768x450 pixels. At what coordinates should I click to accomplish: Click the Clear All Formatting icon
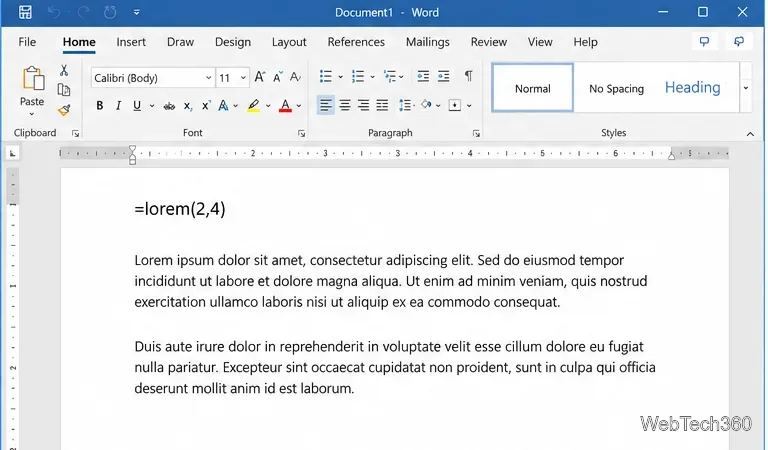[295, 77]
